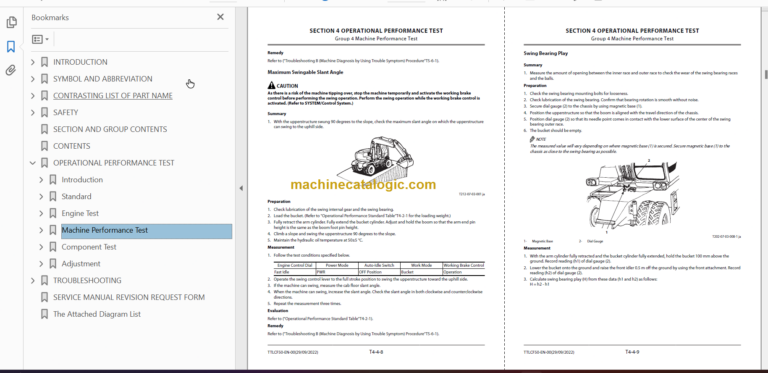
Task: Click the bookmark icon beside Component Test
Action: (52, 247)
